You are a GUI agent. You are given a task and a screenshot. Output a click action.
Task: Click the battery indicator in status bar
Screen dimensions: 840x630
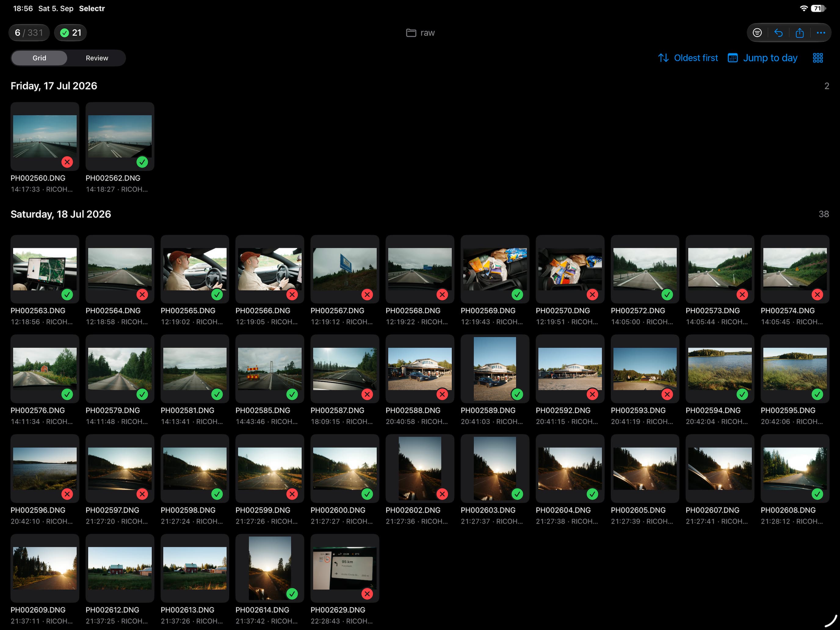(818, 8)
